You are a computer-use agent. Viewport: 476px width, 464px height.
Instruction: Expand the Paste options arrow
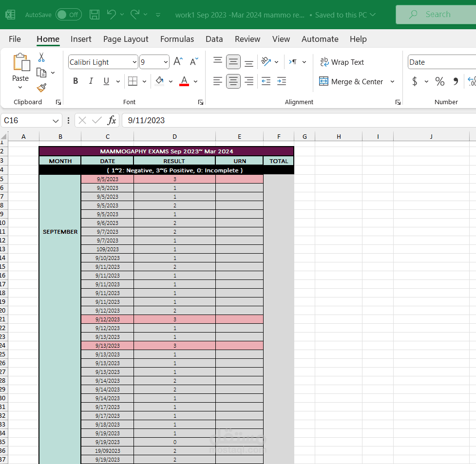[x=20, y=88]
